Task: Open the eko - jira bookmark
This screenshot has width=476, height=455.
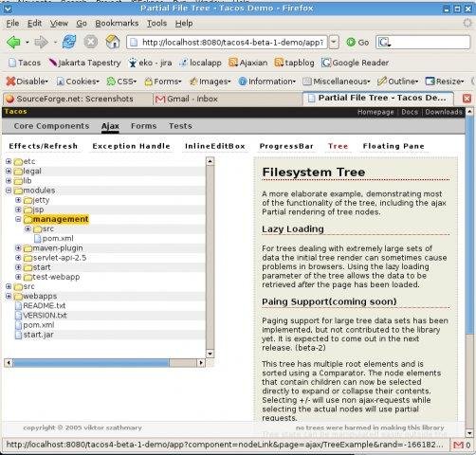Action: [x=150, y=63]
